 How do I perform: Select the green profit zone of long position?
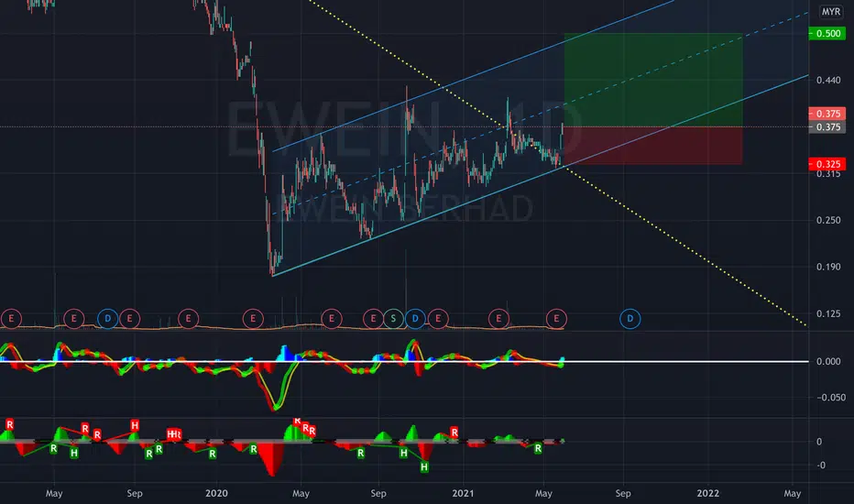coord(653,80)
